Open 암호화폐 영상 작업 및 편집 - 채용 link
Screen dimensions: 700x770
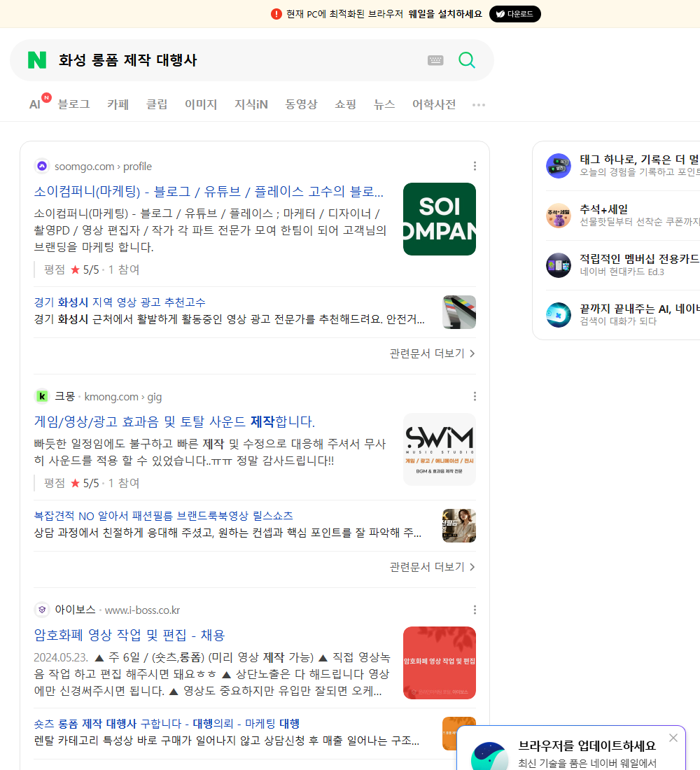point(129,635)
